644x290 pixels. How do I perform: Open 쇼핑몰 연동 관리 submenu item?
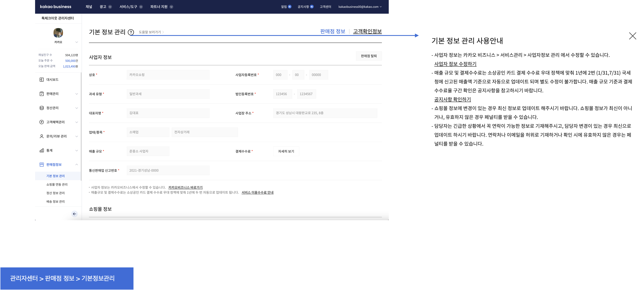click(x=57, y=185)
